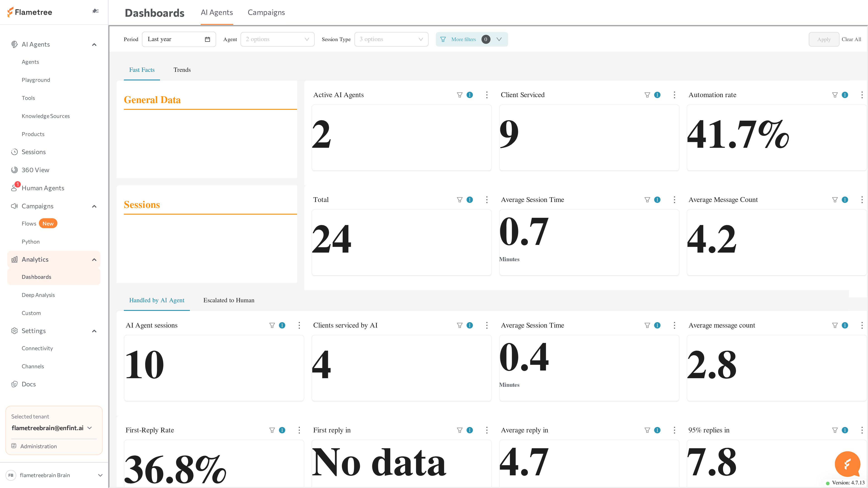Open the Agents sidebar item
The image size is (868, 488).
tap(30, 62)
